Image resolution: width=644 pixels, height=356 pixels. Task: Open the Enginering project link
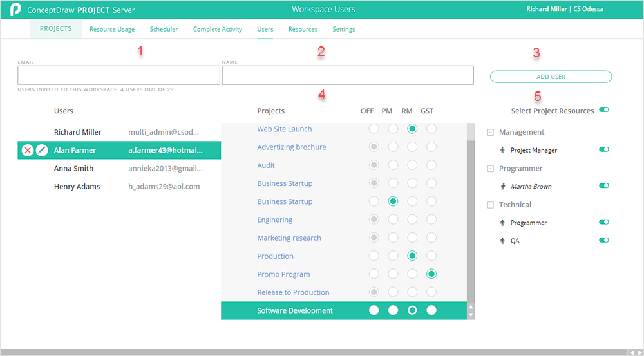tap(275, 220)
